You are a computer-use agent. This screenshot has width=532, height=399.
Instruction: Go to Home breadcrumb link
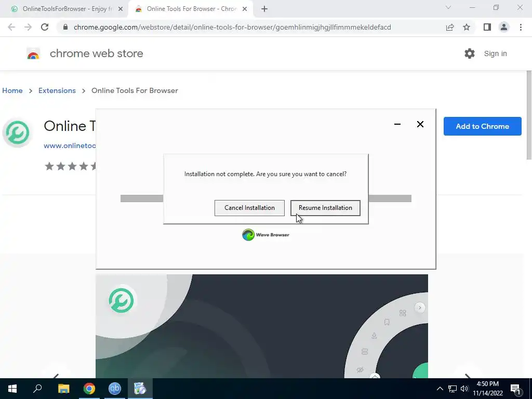point(12,90)
